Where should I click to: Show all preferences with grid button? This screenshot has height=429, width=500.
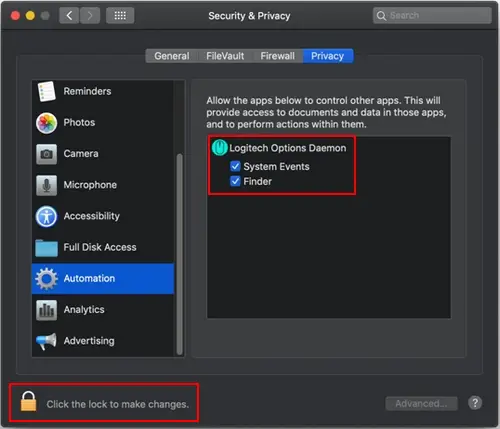(120, 15)
